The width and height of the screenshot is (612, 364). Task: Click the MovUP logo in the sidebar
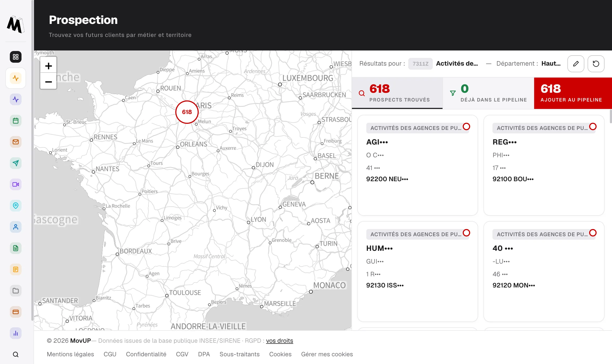click(16, 24)
